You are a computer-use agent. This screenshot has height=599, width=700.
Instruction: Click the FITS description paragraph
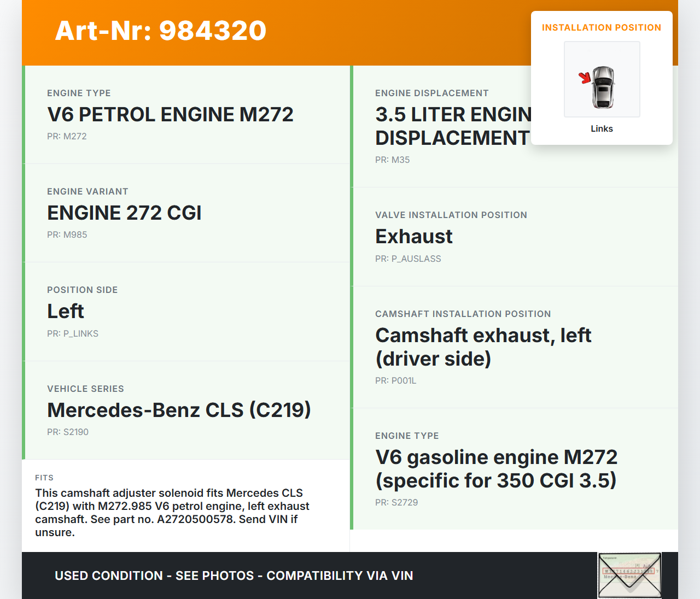click(x=172, y=513)
